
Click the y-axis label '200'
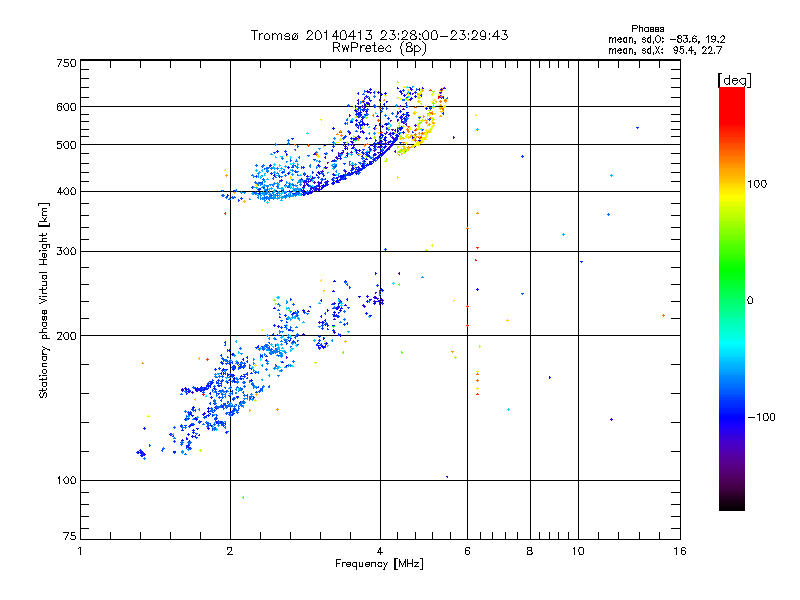click(66, 336)
